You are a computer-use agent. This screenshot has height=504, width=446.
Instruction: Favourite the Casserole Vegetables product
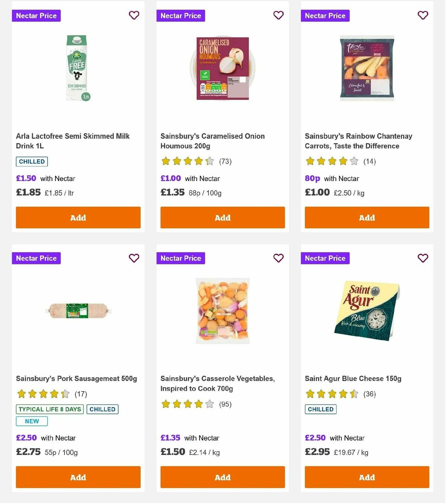pos(278,258)
